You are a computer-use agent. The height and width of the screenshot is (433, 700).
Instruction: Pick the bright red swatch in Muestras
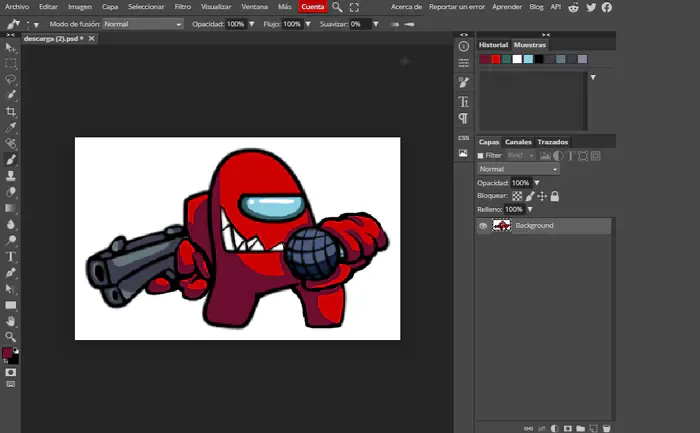496,59
